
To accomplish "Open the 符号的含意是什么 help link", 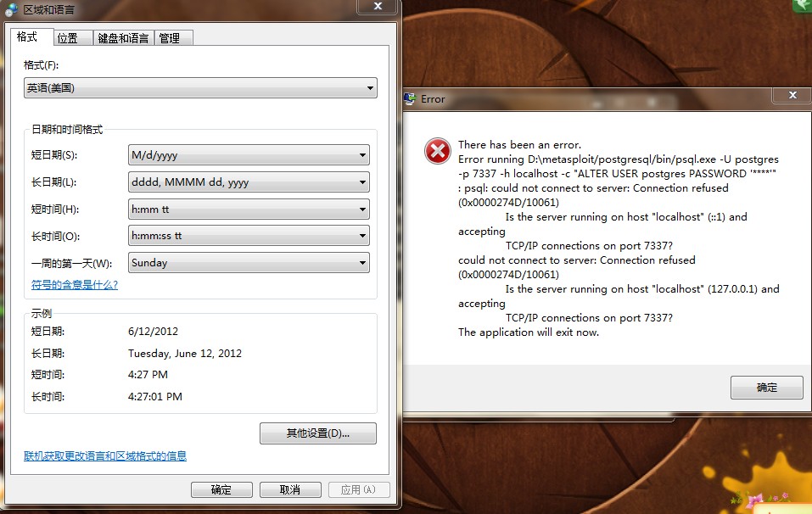I will coord(75,285).
